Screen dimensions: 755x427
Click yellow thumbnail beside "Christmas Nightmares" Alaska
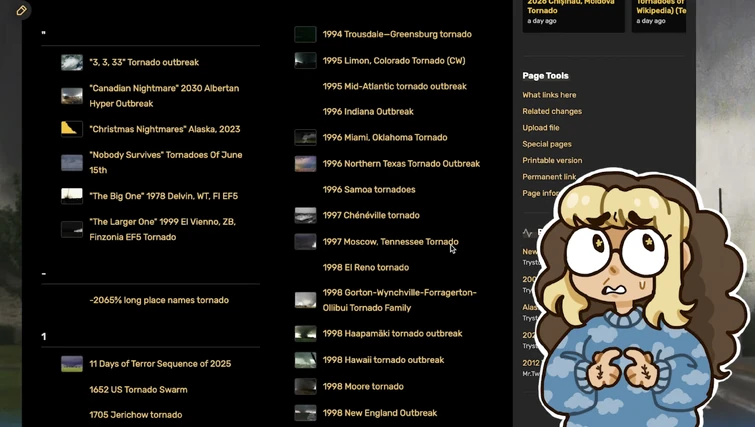(72, 129)
